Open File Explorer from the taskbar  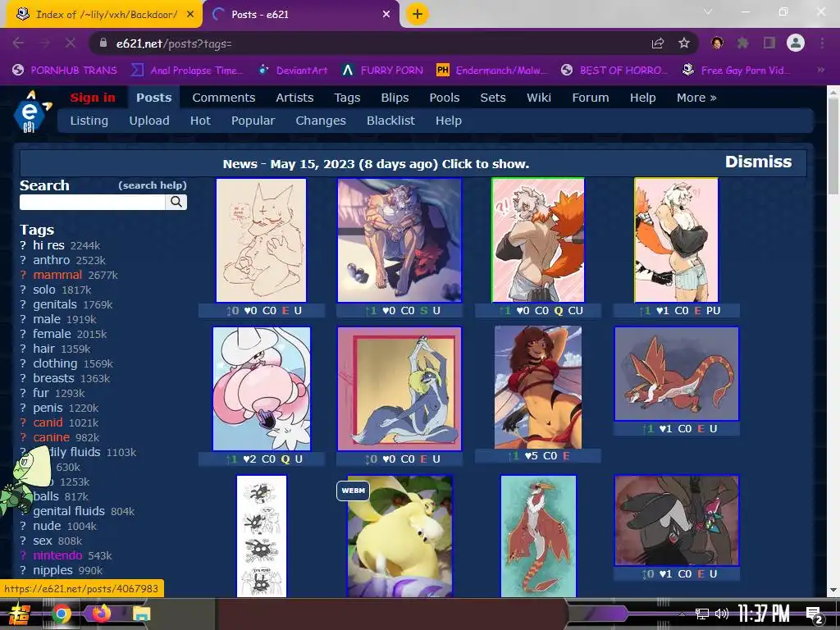pos(141,614)
